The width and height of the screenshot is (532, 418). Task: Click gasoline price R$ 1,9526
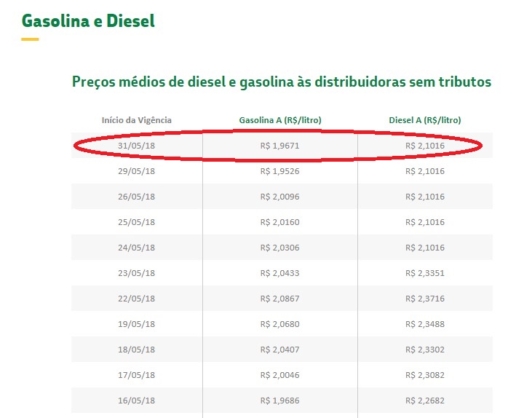point(280,171)
